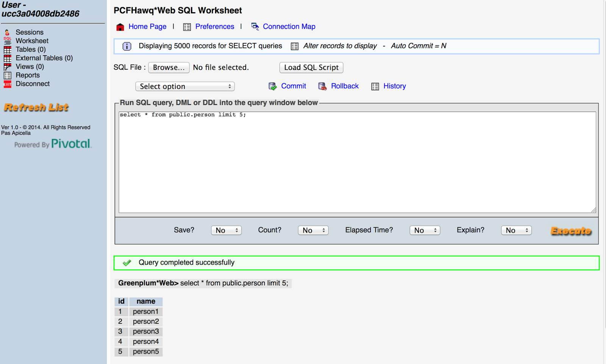Open the Sessions page

click(x=30, y=32)
